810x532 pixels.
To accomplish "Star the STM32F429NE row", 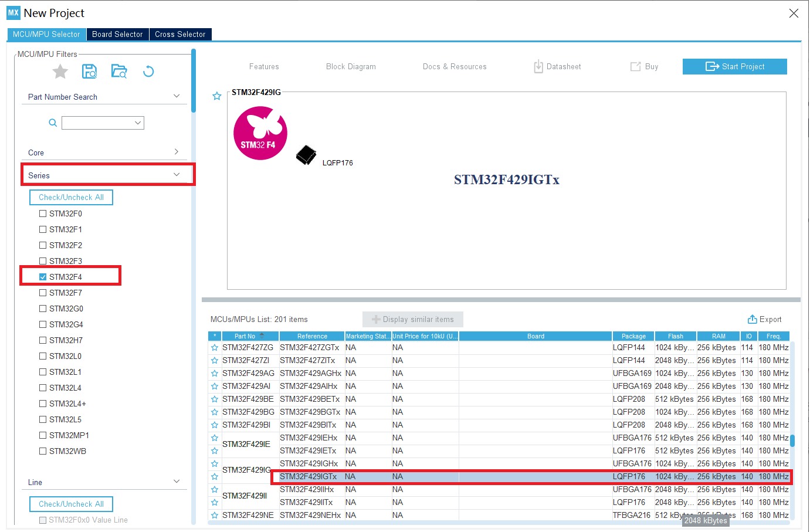I will point(215,516).
